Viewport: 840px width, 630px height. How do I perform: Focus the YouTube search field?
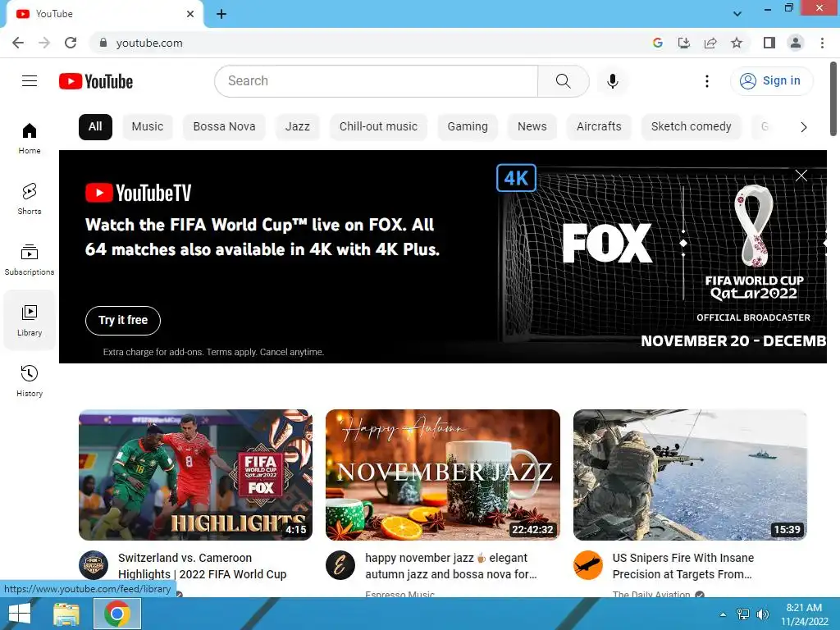(376, 81)
